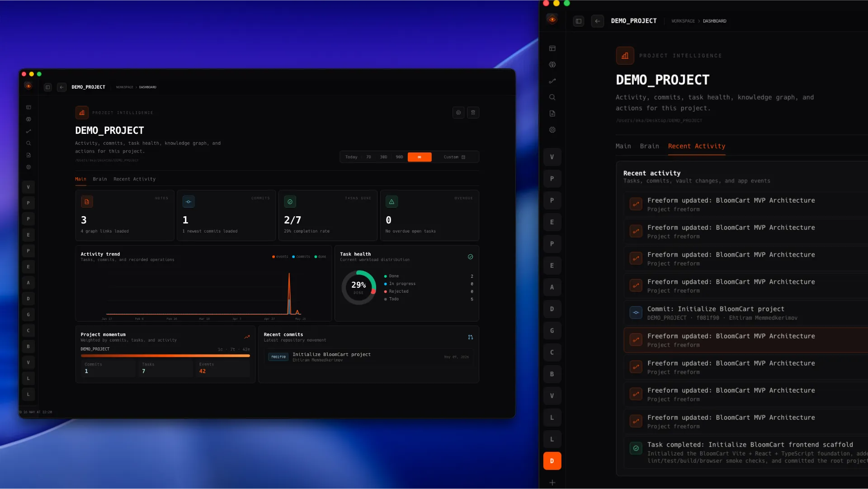868x489 pixels.
Task: Switch to Brain tab in right window
Action: click(x=649, y=146)
